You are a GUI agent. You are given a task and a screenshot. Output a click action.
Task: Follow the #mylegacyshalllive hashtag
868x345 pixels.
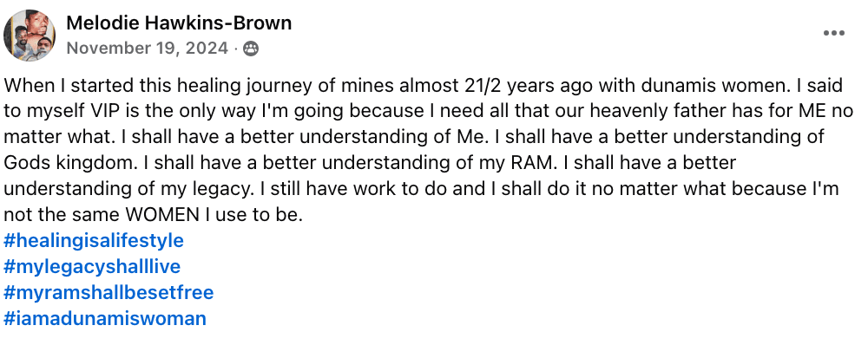point(92,266)
